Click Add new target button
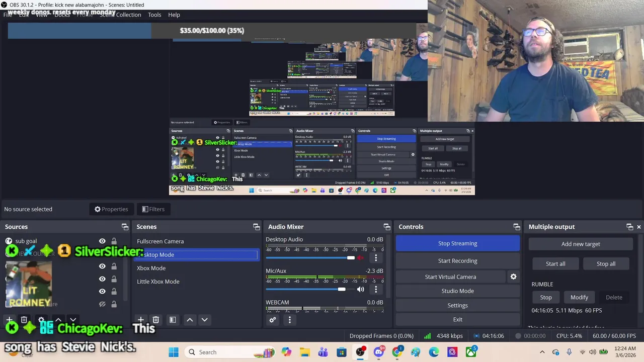This screenshot has width=644, height=362. tap(581, 244)
